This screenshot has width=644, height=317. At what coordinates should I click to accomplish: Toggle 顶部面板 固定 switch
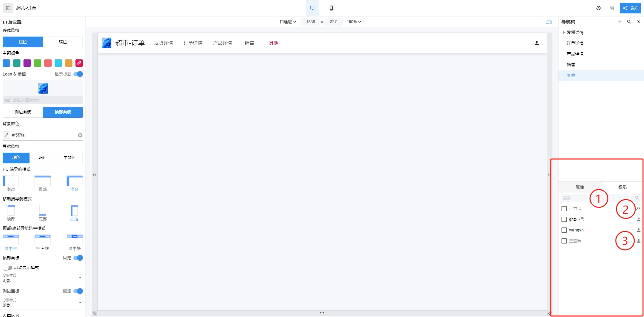(78, 258)
